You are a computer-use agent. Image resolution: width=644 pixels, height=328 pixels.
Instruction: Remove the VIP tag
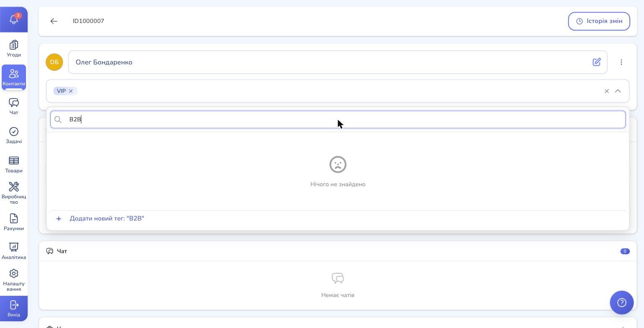click(71, 91)
